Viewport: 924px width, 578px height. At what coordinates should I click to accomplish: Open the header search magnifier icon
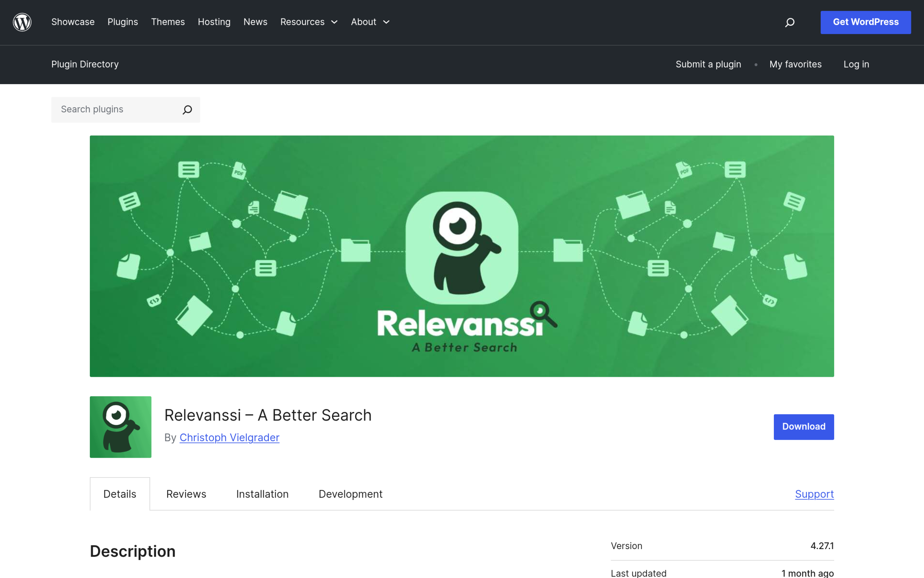click(790, 22)
